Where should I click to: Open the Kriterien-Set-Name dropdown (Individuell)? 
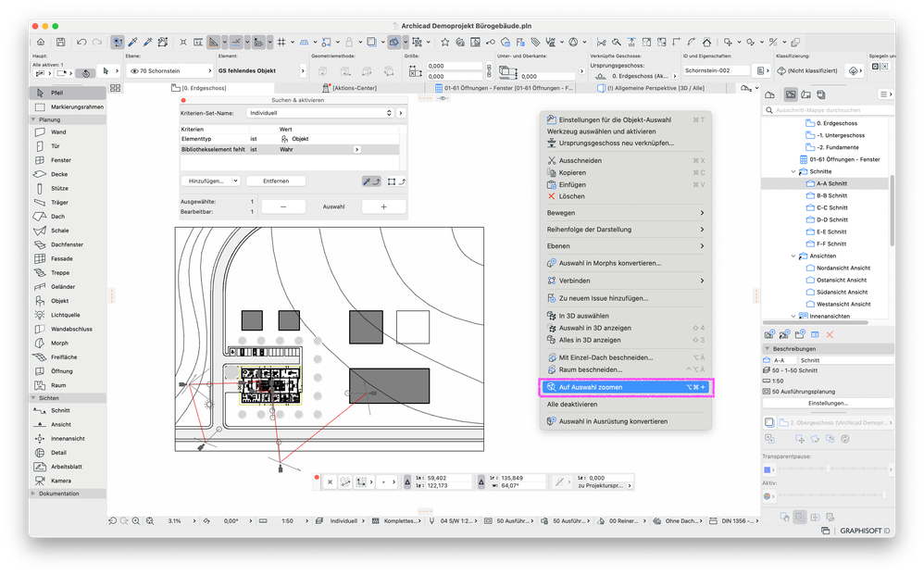[332, 113]
